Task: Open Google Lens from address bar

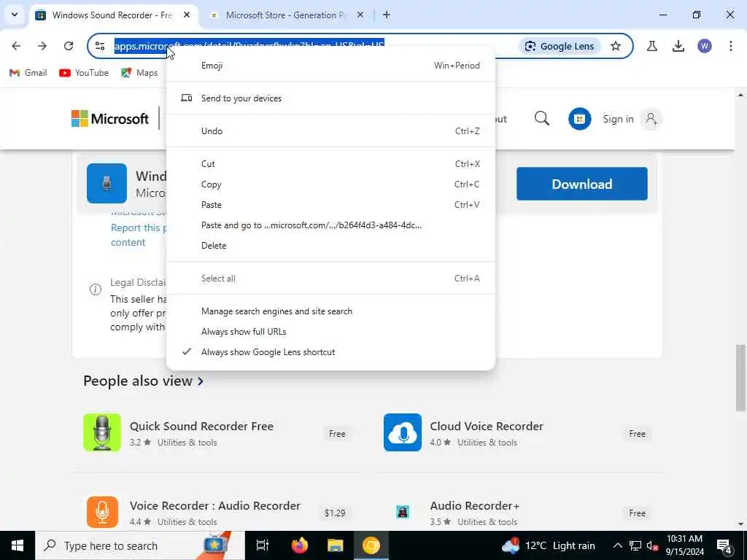Action: point(560,46)
